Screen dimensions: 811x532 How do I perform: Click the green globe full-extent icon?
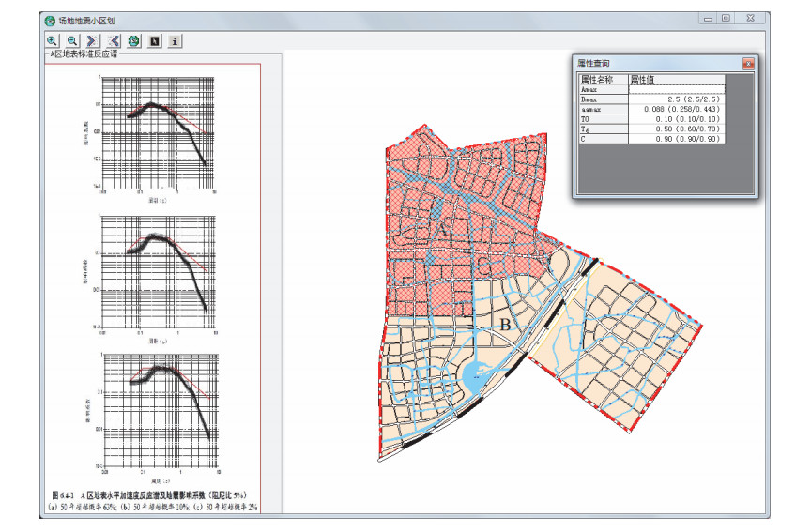(133, 40)
